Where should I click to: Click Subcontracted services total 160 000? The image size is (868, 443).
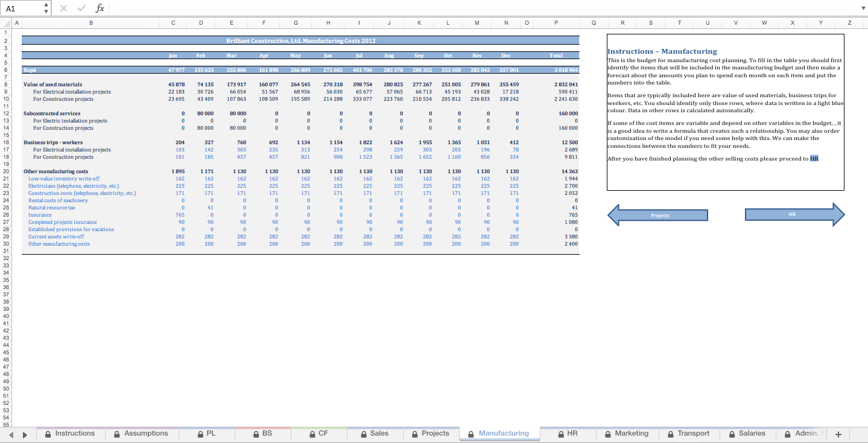(x=568, y=113)
